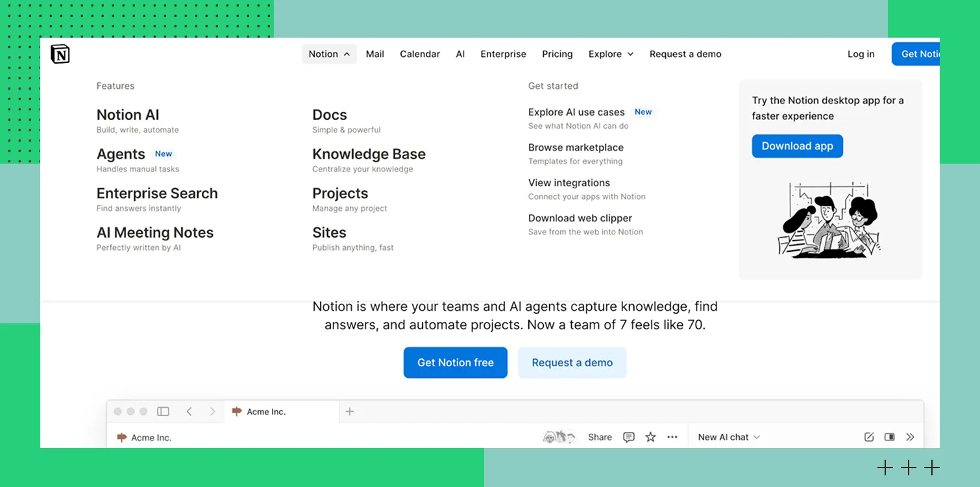
Task: Select the Acme Inc. browser tab
Action: pos(265,412)
